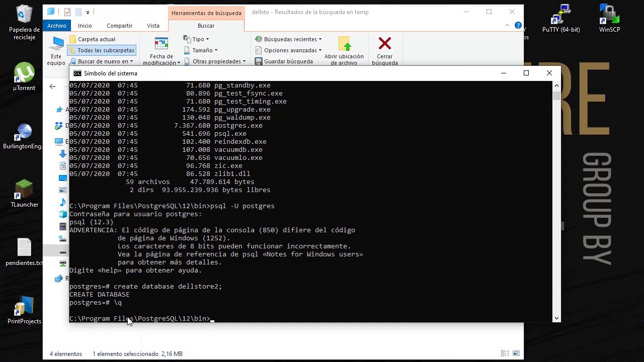Click the postgres.exe line in console
This screenshot has height=362, width=644.
[x=166, y=126]
